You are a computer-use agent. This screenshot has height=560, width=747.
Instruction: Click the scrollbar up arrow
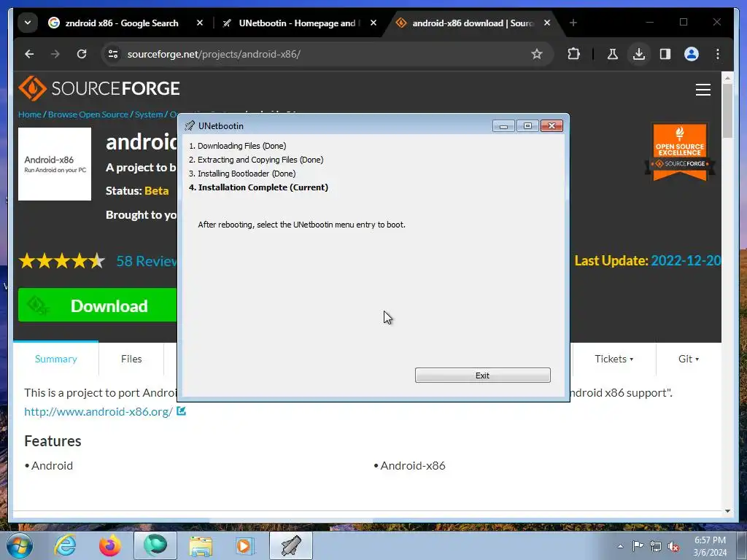click(x=727, y=77)
